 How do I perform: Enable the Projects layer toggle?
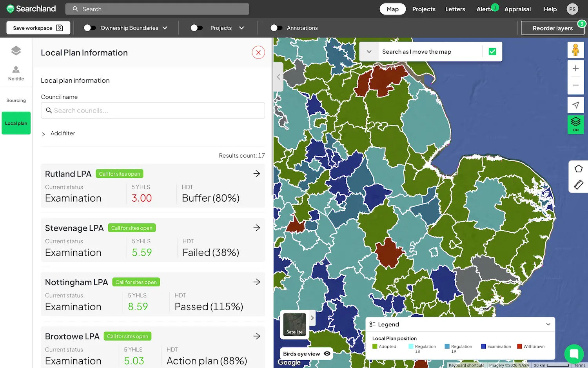(197, 28)
